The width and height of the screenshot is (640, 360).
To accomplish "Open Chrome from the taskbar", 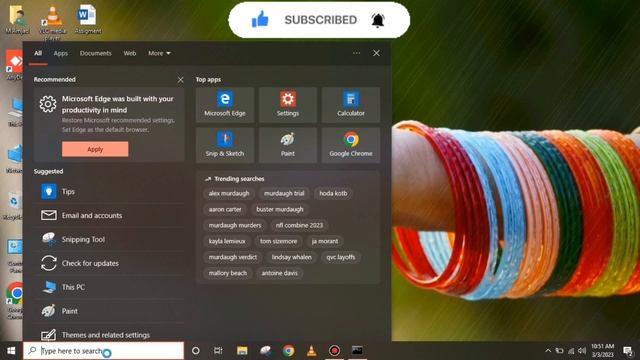I will 288,351.
